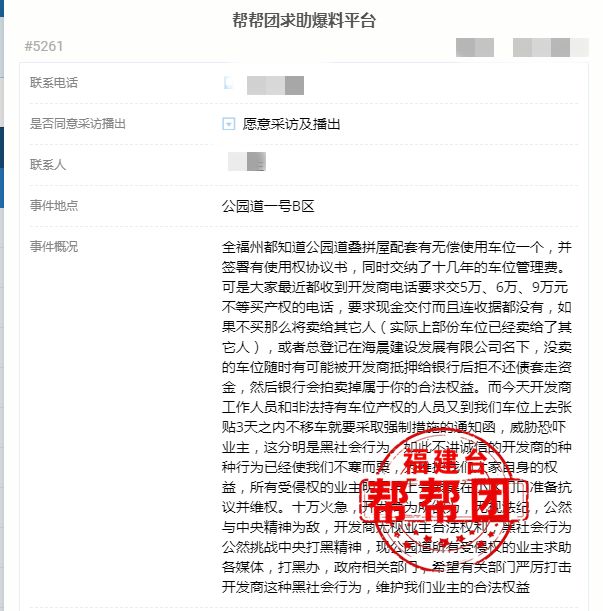The height and width of the screenshot is (611, 603).
Task: Click the submission number #5261
Action: [44, 46]
